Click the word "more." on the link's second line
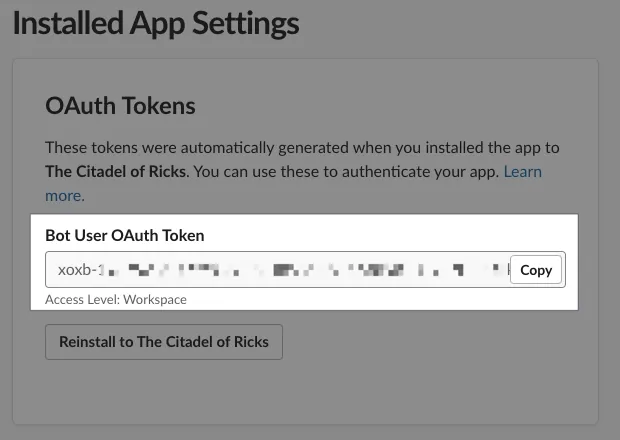Image resolution: width=620 pixels, height=440 pixels. tap(65, 196)
